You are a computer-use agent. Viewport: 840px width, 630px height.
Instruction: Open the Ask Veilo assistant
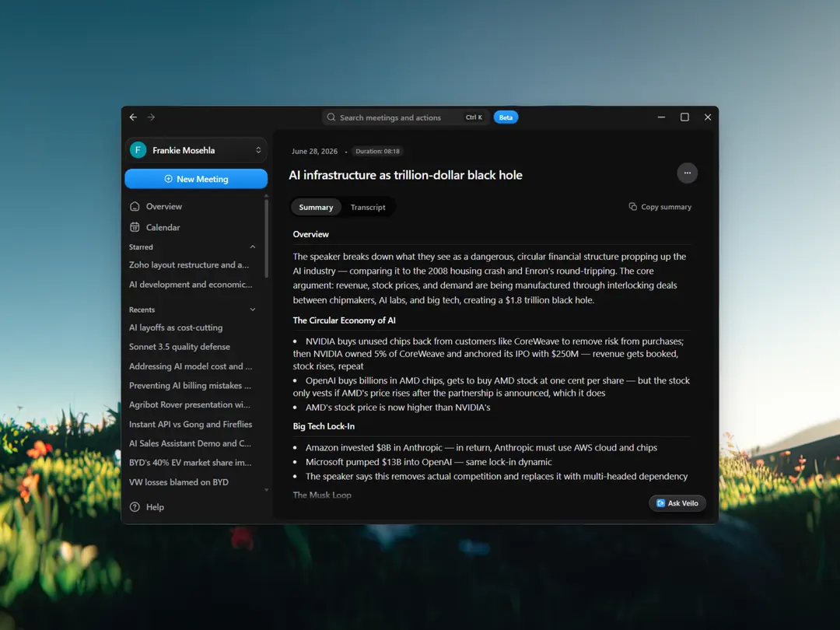pyautogui.click(x=677, y=503)
